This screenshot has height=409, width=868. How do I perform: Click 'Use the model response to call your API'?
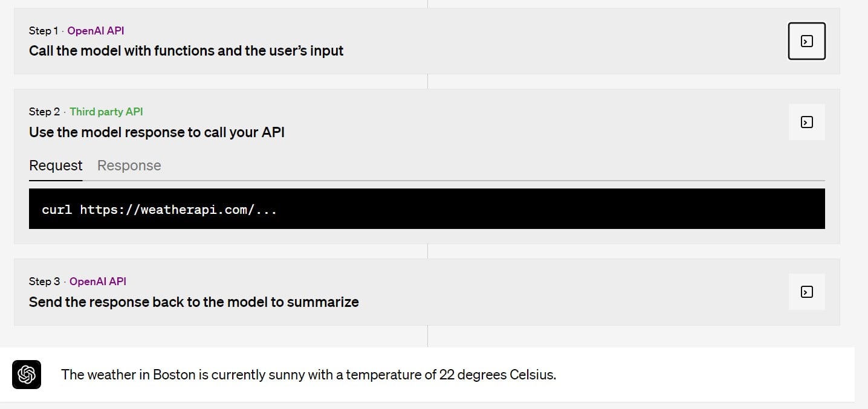[157, 132]
